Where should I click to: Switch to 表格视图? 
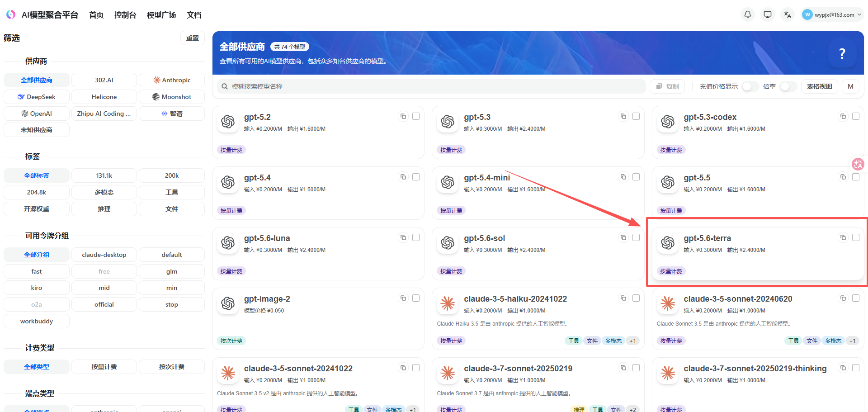pos(819,86)
